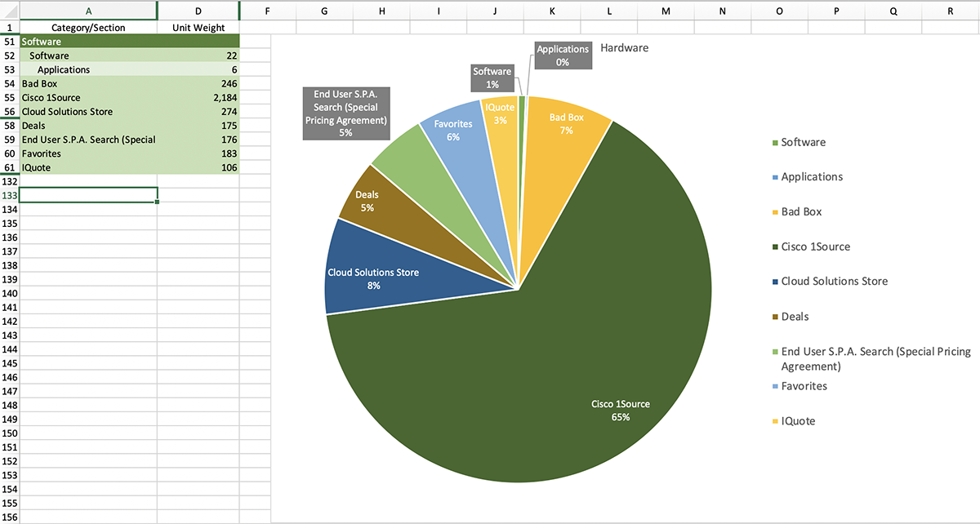This screenshot has height=524, width=980.
Task: Click the Hardware chart title
Action: pyautogui.click(x=625, y=48)
